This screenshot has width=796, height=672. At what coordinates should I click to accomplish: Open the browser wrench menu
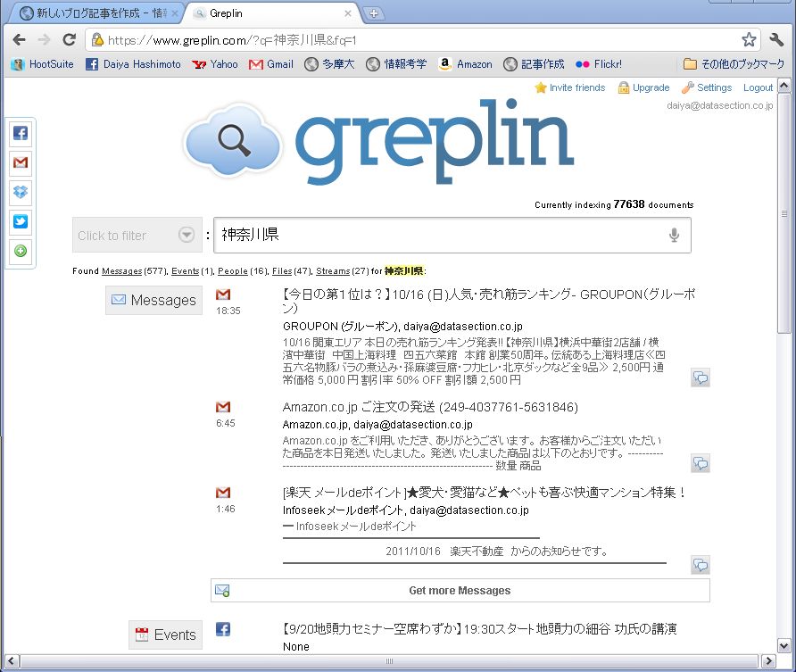(776, 39)
